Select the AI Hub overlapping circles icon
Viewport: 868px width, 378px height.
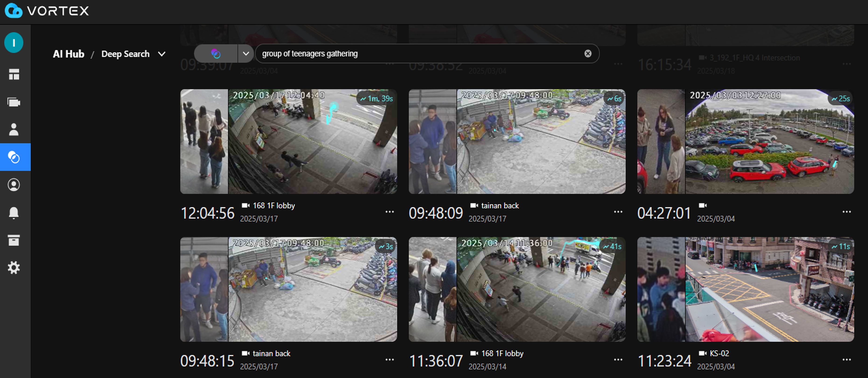14,157
